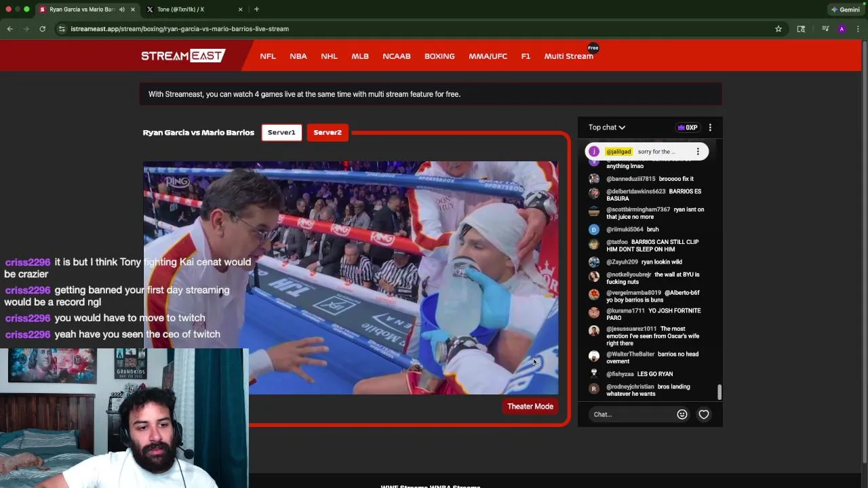Open a new browser tab
The image size is (868, 488).
(x=256, y=9)
